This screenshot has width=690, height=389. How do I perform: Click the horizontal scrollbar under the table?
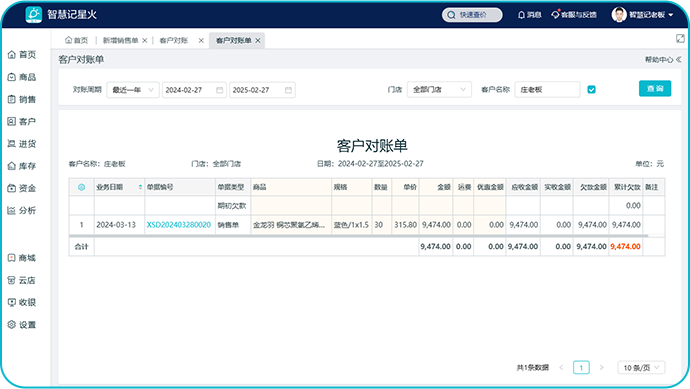point(359,236)
